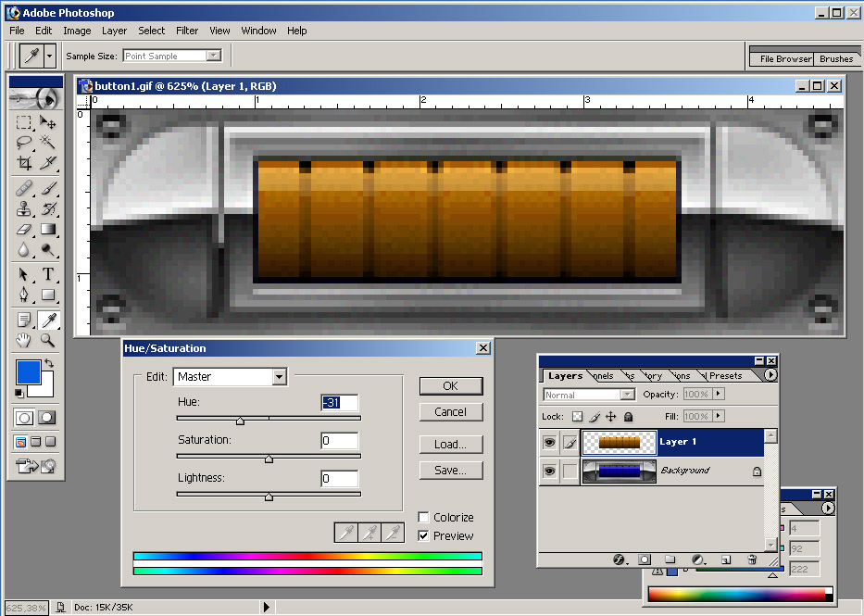Viewport: 864px width, 616px height.
Task: Open the Image menu
Action: [x=77, y=31]
